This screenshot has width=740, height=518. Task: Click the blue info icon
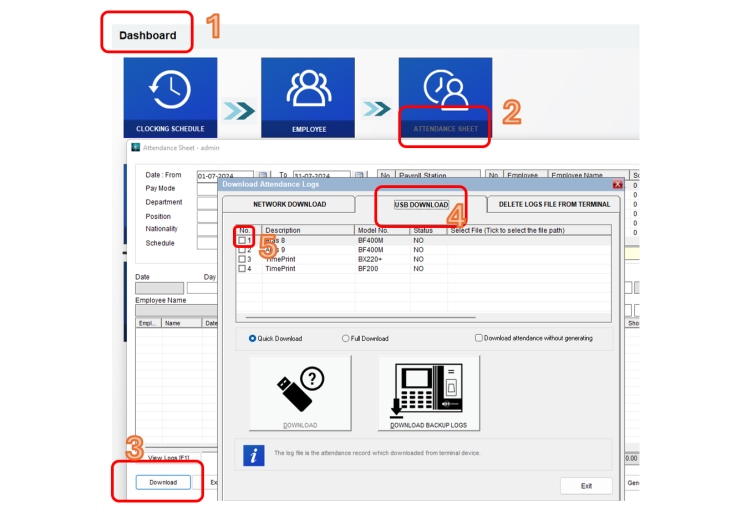(254, 454)
